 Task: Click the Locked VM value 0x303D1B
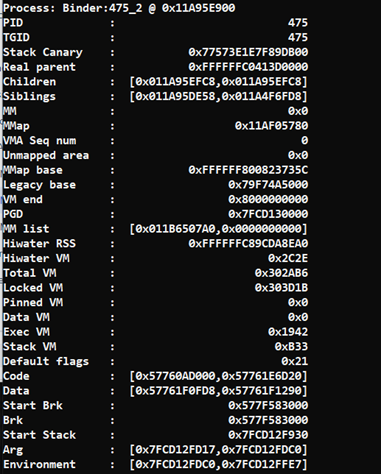[282, 288]
